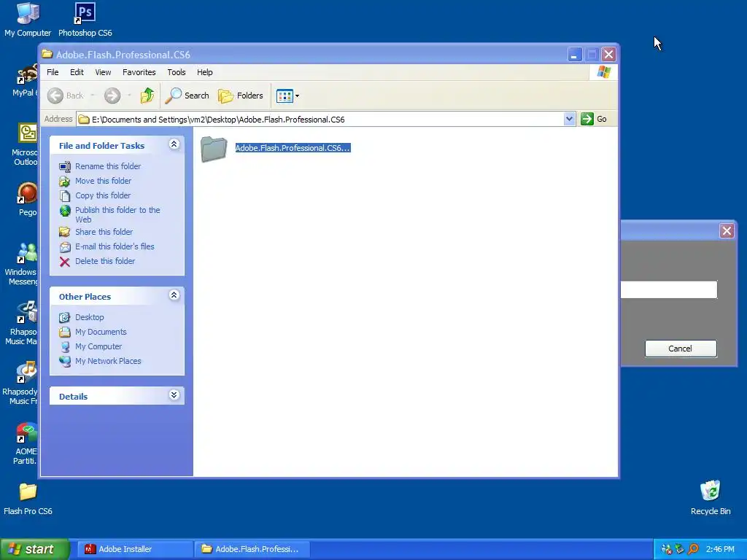
Task: Click the white field in installer dialog
Action: [x=669, y=289]
